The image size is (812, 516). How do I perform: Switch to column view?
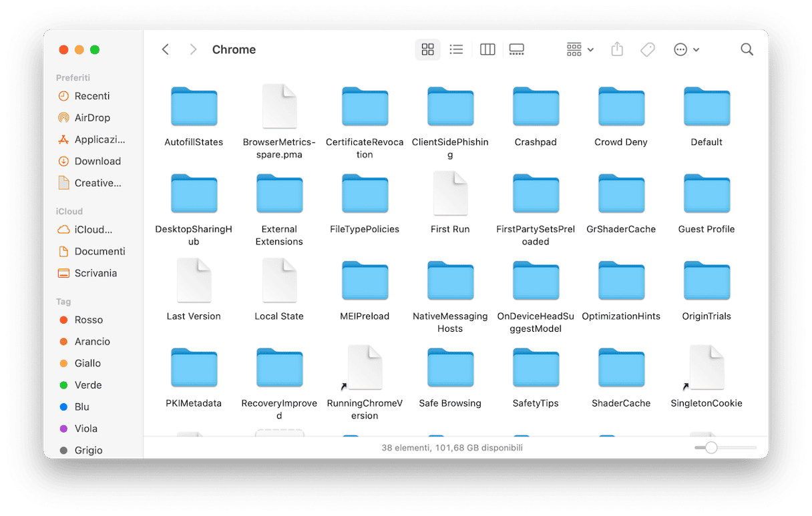point(487,49)
